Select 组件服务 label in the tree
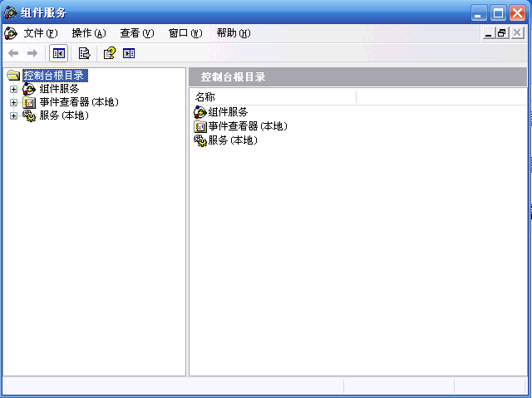This screenshot has width=532, height=398. pyautogui.click(x=59, y=89)
